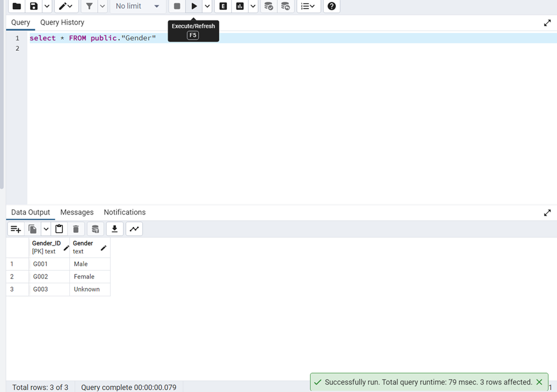
Task: Click the Add row icon
Action: (x=16, y=229)
